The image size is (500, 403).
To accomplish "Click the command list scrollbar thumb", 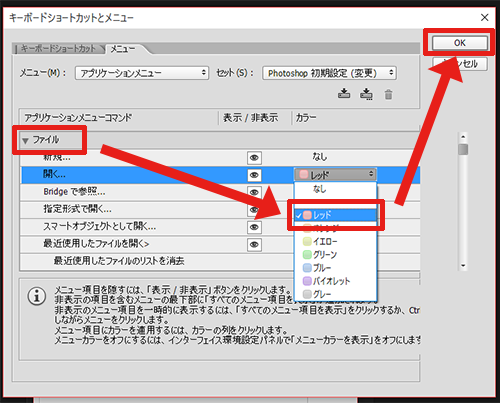I will click(x=463, y=149).
